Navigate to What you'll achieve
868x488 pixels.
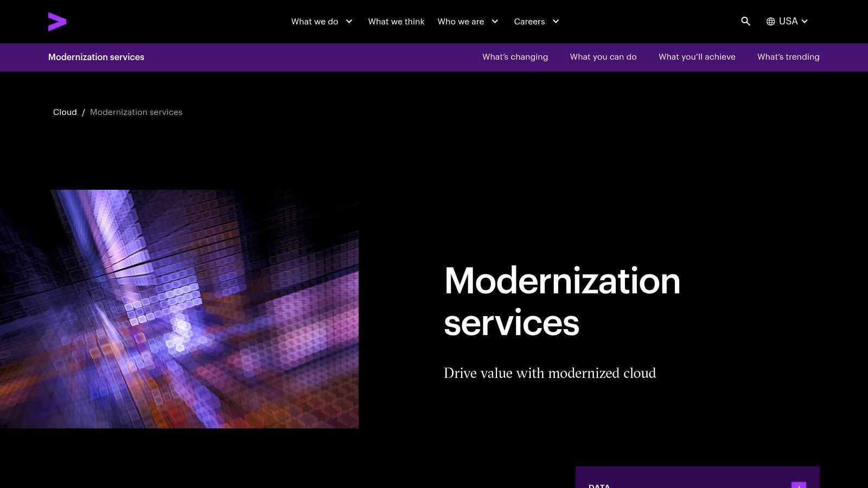tap(697, 57)
